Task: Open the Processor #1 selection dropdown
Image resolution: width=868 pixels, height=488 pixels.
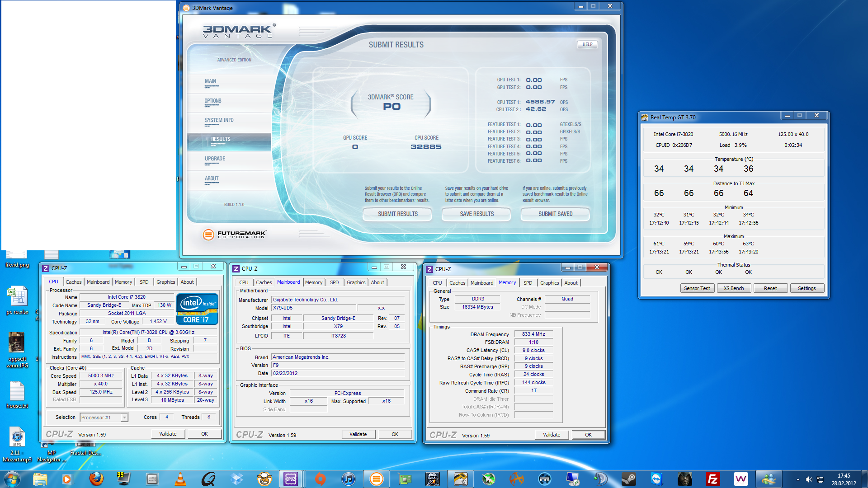Action: [104, 418]
